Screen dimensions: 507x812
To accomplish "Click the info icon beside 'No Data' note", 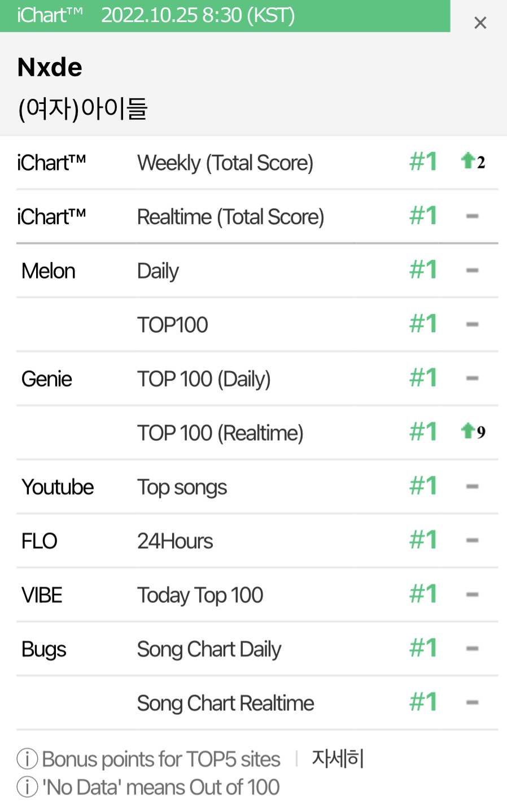I will [x=27, y=787].
